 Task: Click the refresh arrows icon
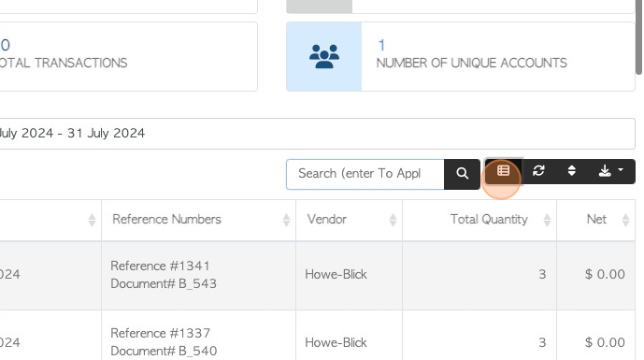click(x=538, y=171)
